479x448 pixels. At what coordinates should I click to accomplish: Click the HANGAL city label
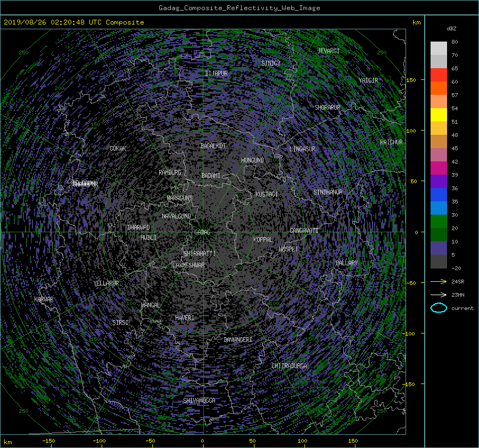(x=151, y=305)
